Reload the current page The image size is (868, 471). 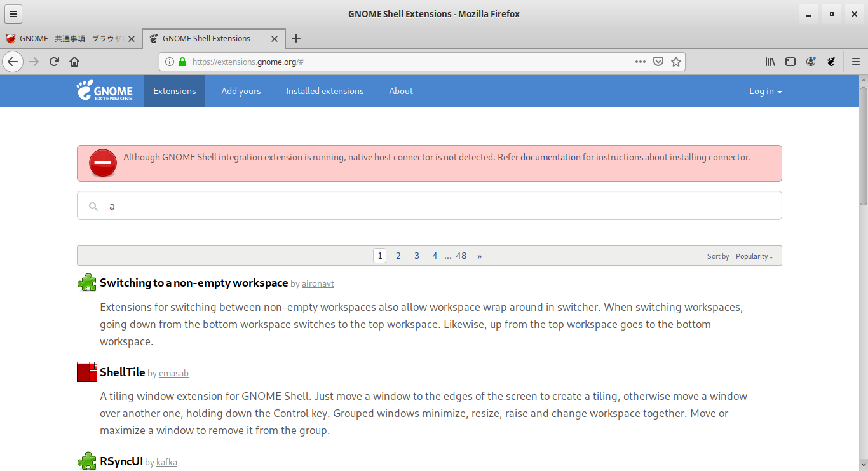[x=54, y=62]
